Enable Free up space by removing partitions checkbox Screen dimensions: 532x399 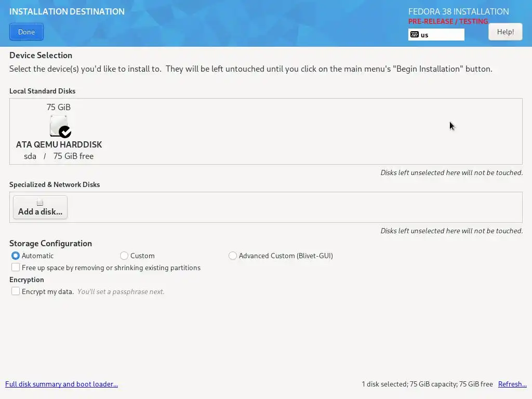(15, 268)
